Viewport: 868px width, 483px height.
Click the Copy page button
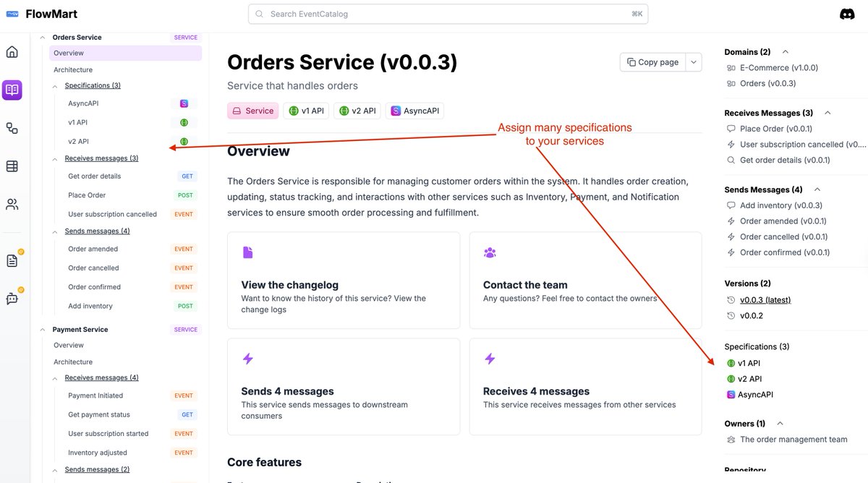653,62
